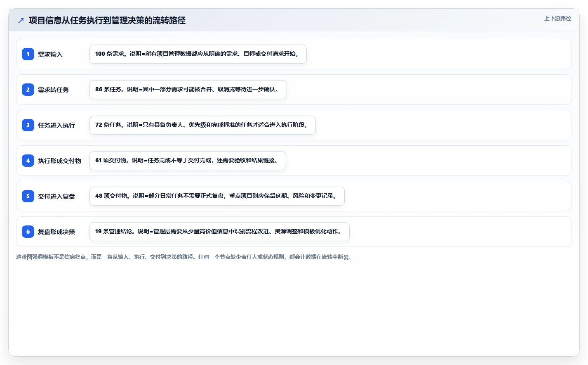Click the 上下游路径 label

pyautogui.click(x=557, y=18)
